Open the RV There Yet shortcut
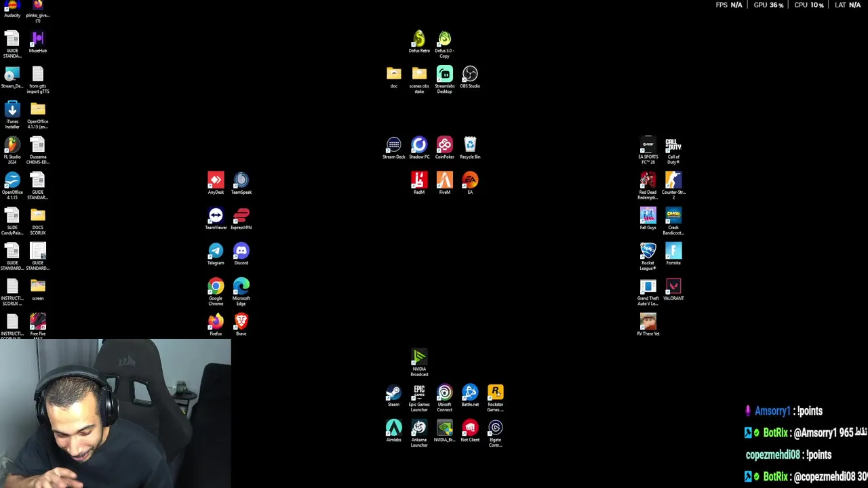The height and width of the screenshot is (488, 868). click(x=648, y=325)
